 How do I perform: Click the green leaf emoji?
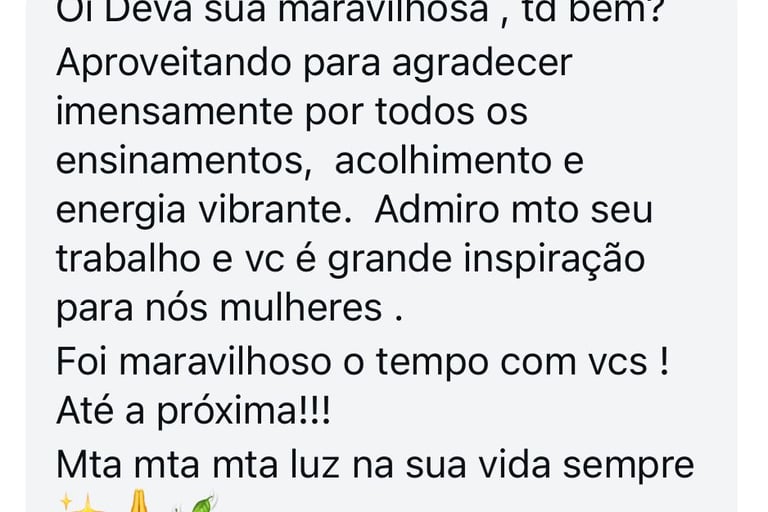[x=196, y=503]
